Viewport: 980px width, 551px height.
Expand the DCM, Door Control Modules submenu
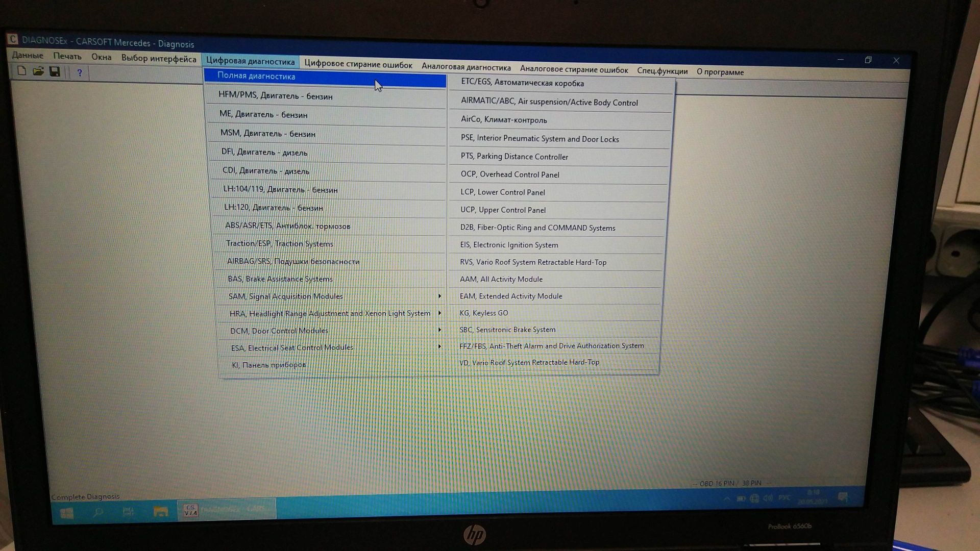(332, 331)
